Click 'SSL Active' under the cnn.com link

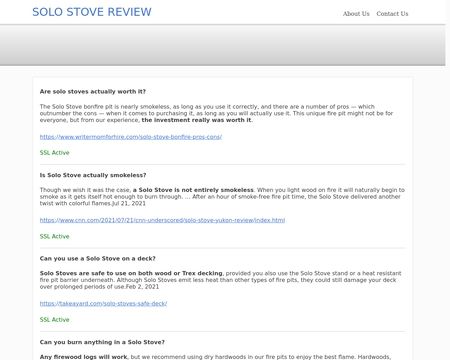(54, 236)
